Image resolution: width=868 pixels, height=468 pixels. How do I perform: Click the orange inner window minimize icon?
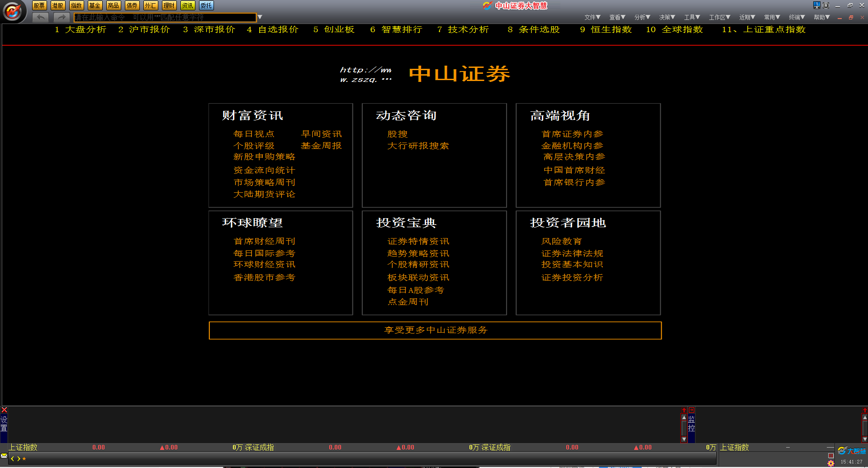click(840, 18)
